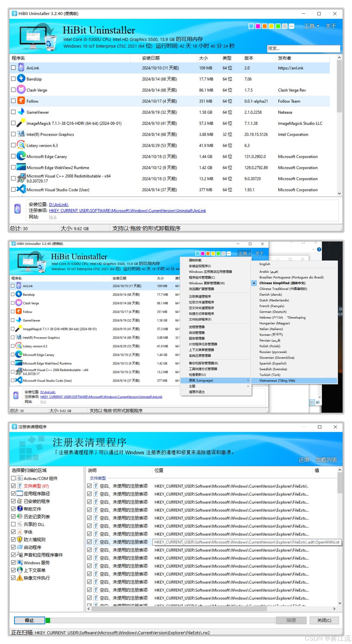The height and width of the screenshot is (644, 352).
Task: Click the orange Follow app icon in top window
Action: click(x=21, y=101)
